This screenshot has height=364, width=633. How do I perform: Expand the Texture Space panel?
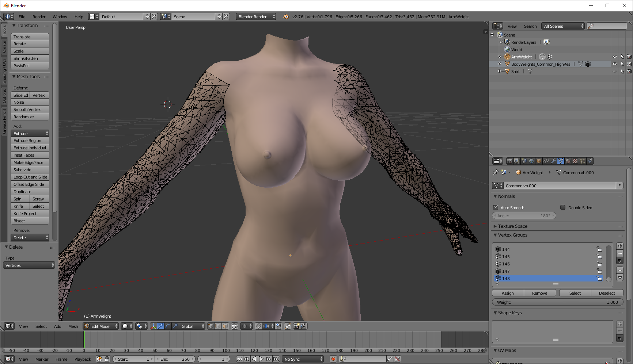pyautogui.click(x=512, y=226)
